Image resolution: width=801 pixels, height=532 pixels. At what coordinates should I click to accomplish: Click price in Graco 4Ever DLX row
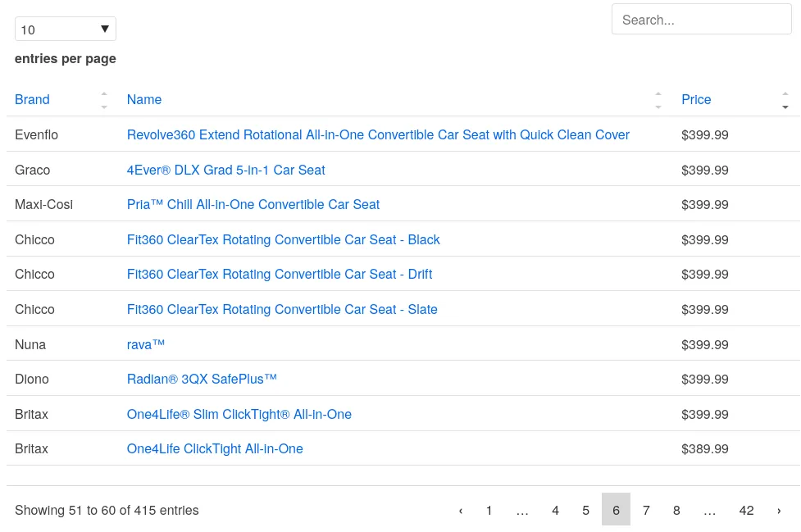tap(704, 170)
